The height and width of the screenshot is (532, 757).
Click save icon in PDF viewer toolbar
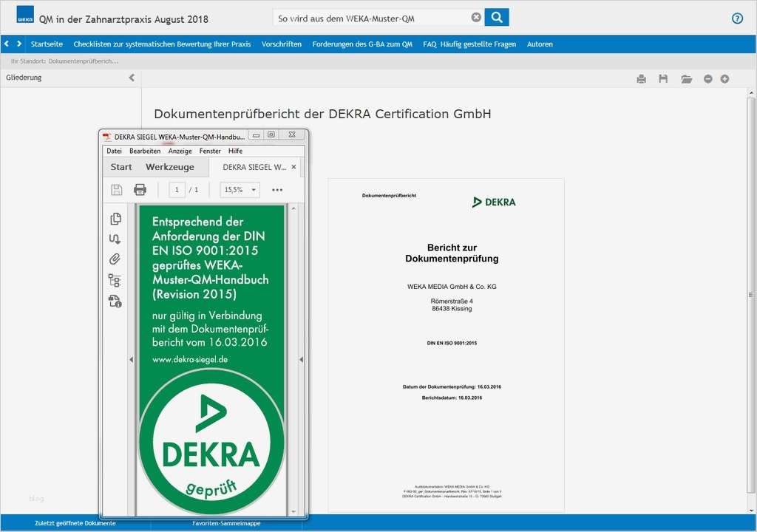pos(116,190)
